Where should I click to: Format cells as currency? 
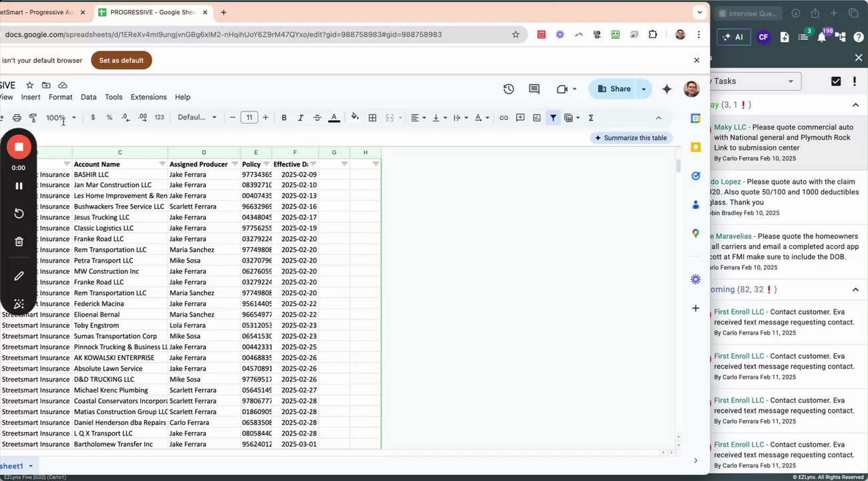(x=93, y=118)
